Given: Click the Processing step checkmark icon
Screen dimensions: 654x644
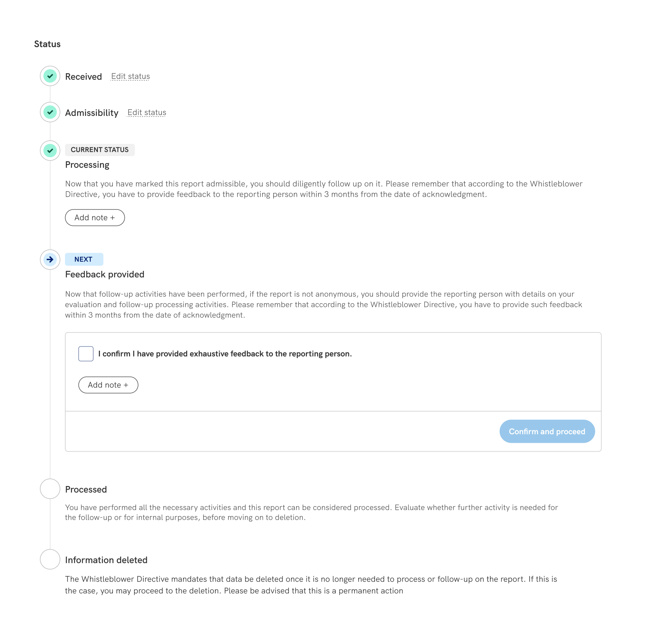Looking at the screenshot, I should tap(50, 150).
